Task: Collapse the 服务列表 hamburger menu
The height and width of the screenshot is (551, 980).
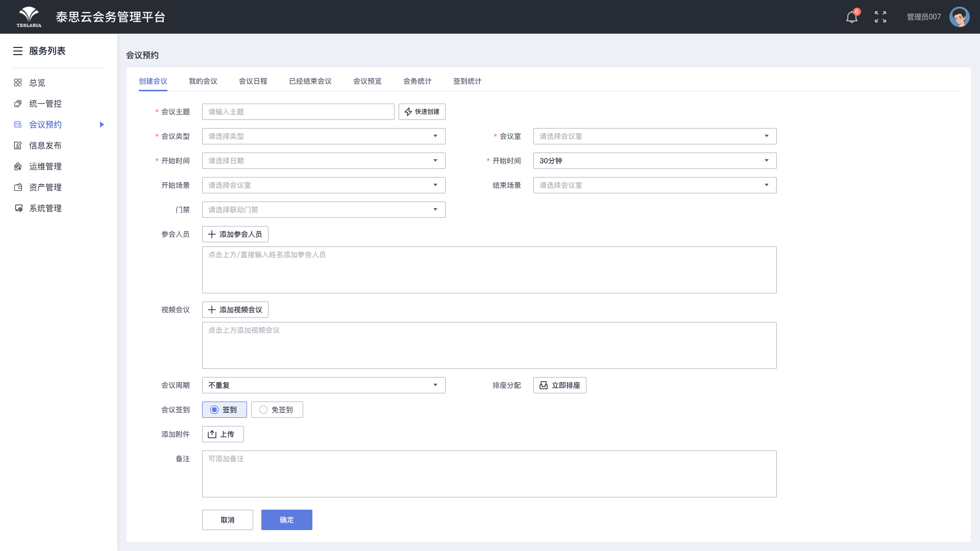Action: (x=18, y=51)
